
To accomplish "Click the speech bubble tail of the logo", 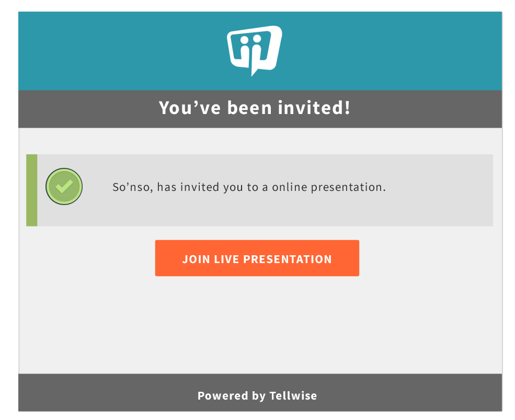I will (x=256, y=71).
